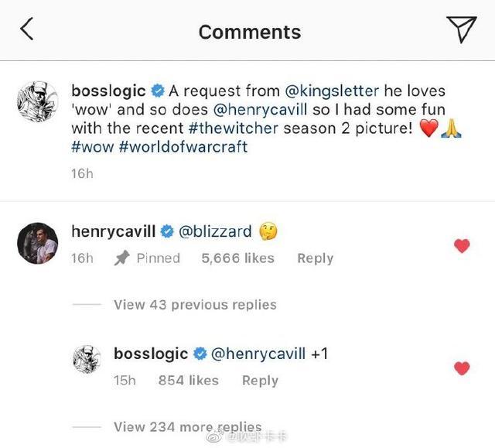The image size is (495, 448).
Task: Tap the #wow hashtag
Action: (x=92, y=147)
